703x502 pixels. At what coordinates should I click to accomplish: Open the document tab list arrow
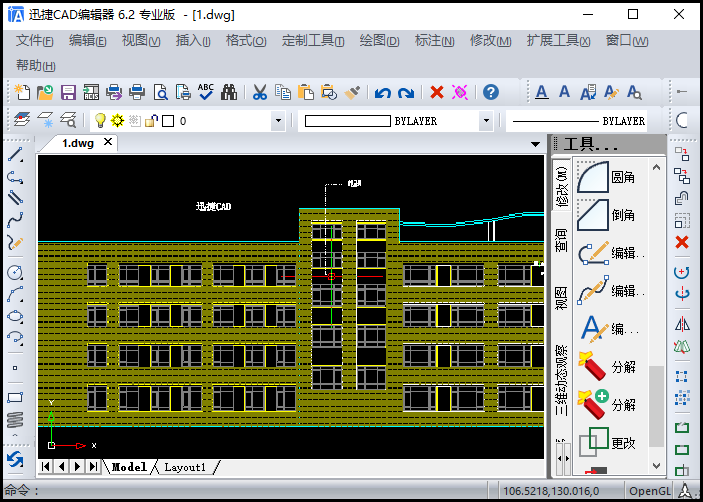pos(535,144)
